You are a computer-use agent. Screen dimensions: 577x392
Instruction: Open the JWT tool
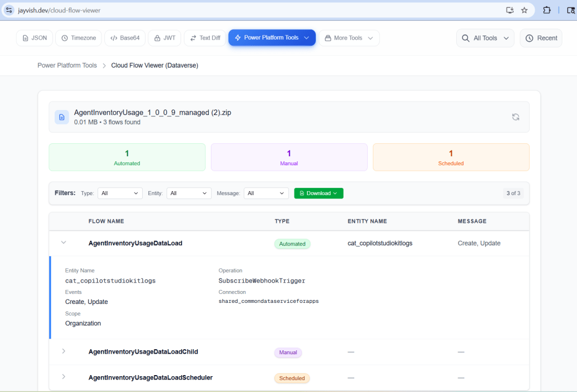(x=165, y=38)
